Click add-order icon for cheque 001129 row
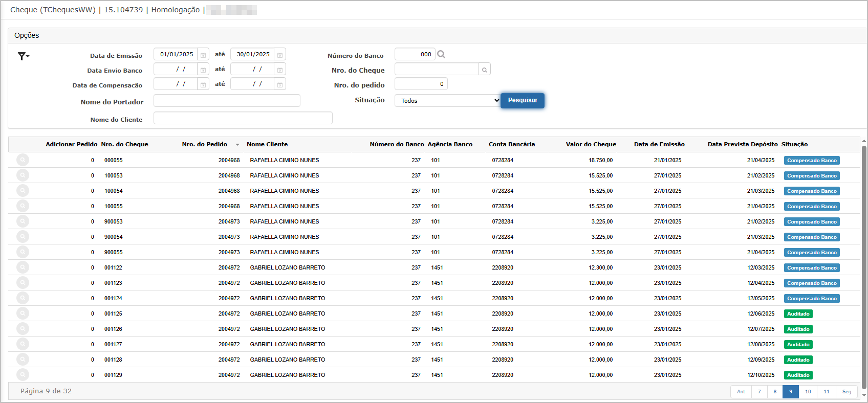 [23, 375]
